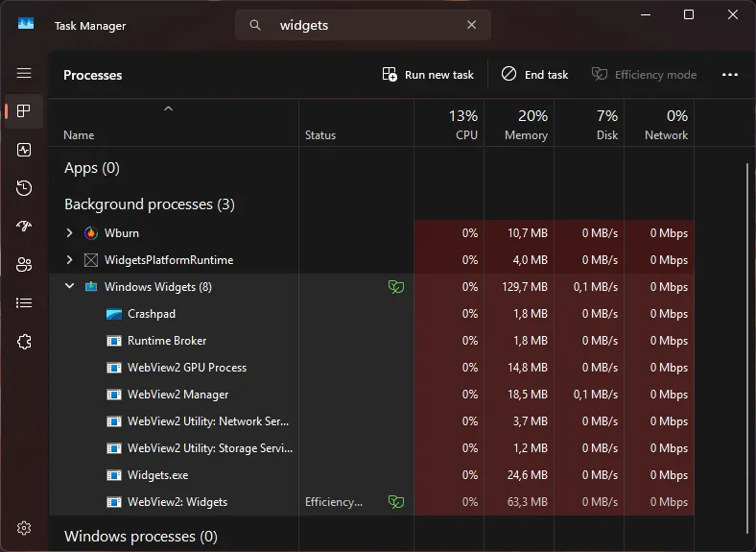Click the Runtime Broker process icon
The image size is (756, 552).
(114, 341)
